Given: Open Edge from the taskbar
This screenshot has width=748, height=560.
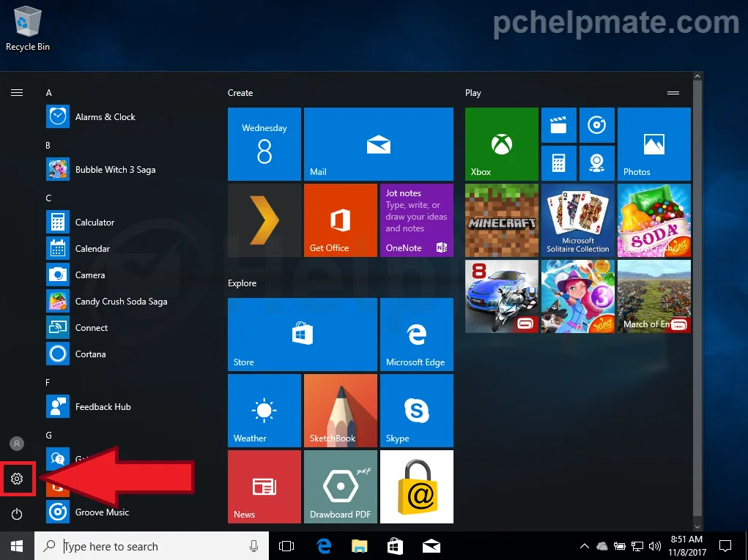Looking at the screenshot, I should coord(324,546).
